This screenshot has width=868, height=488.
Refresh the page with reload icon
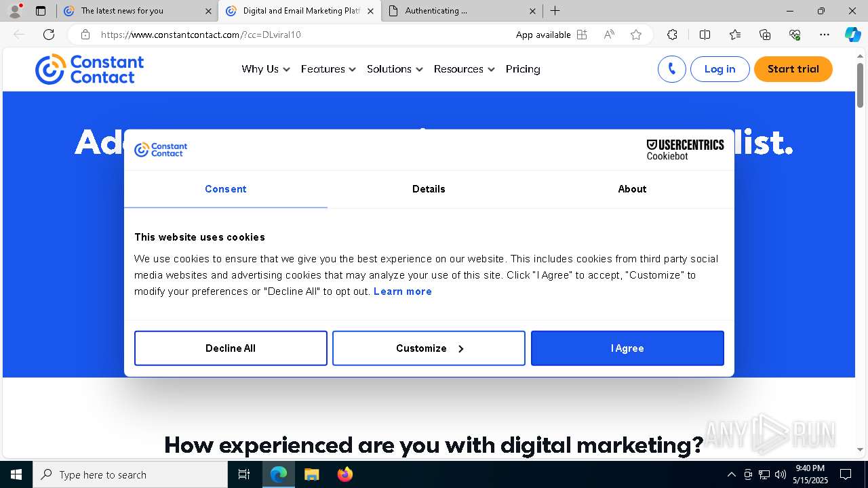coord(49,35)
